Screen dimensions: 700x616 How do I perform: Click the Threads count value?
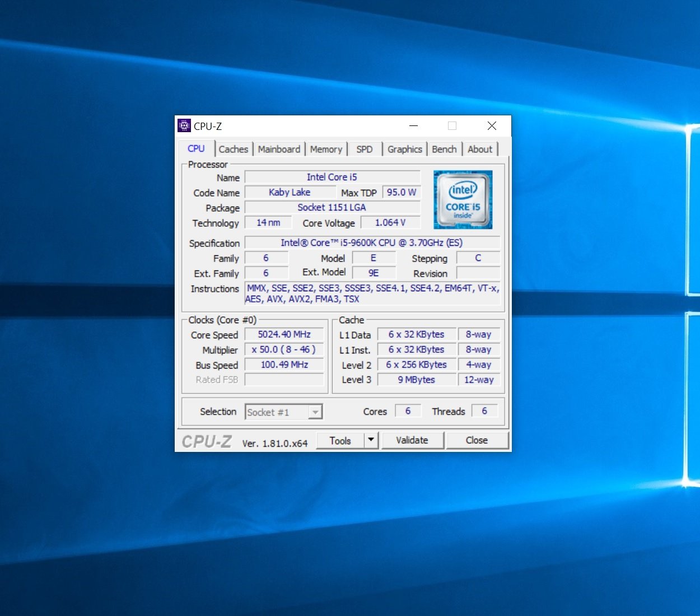point(484,411)
